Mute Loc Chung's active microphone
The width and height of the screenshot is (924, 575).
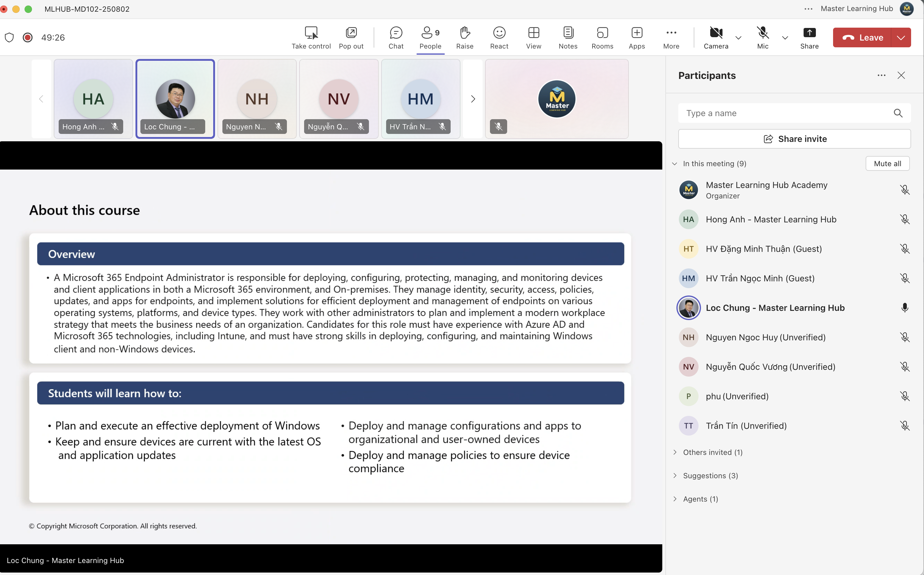pos(905,308)
